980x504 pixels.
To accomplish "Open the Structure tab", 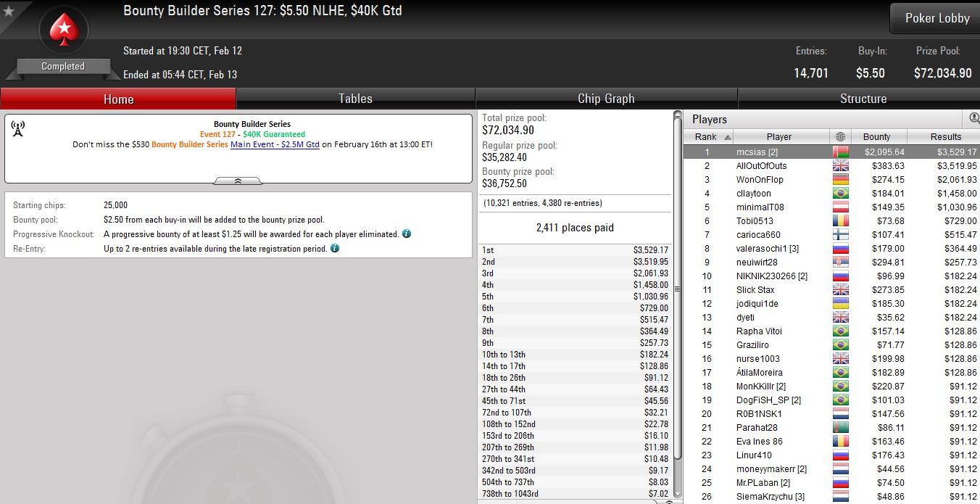I will [x=863, y=99].
